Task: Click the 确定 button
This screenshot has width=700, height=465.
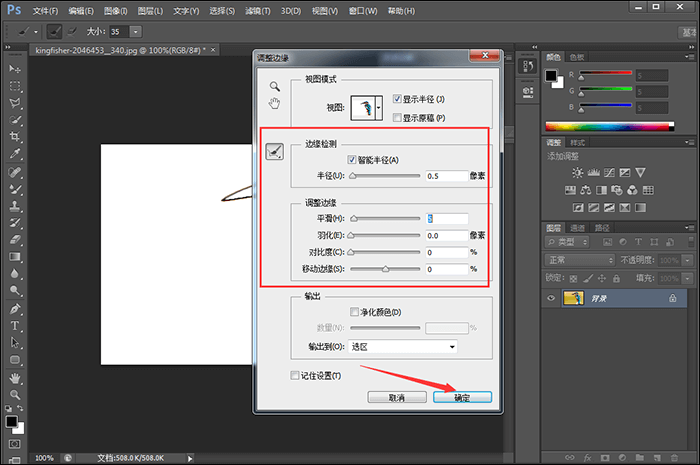Action: [x=462, y=397]
